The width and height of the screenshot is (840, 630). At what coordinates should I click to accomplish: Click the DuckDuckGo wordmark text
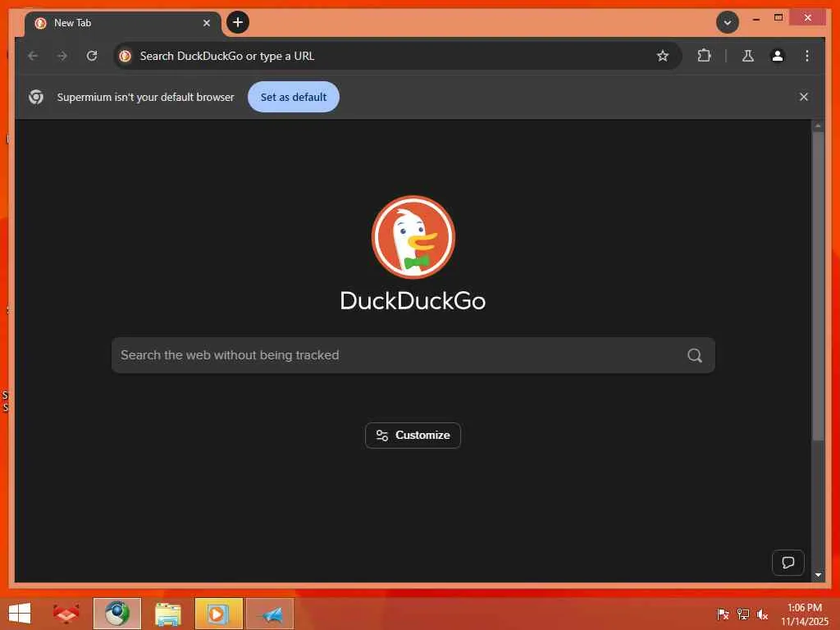[413, 301]
